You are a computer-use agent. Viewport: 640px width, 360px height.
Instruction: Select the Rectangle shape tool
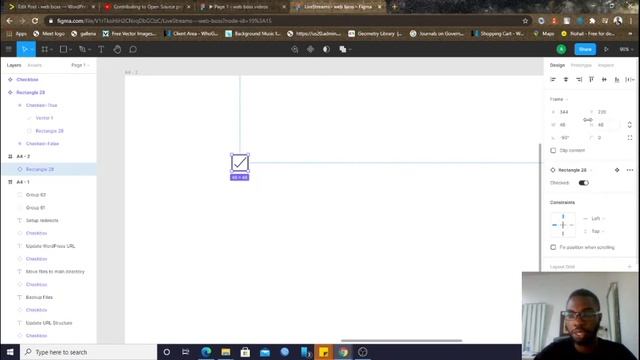click(63, 49)
